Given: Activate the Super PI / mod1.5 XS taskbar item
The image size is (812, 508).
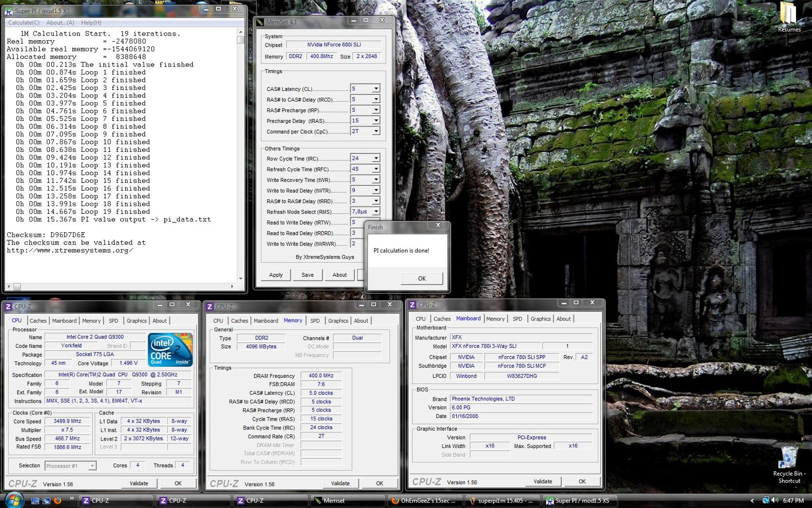Looking at the screenshot, I should tap(579, 500).
